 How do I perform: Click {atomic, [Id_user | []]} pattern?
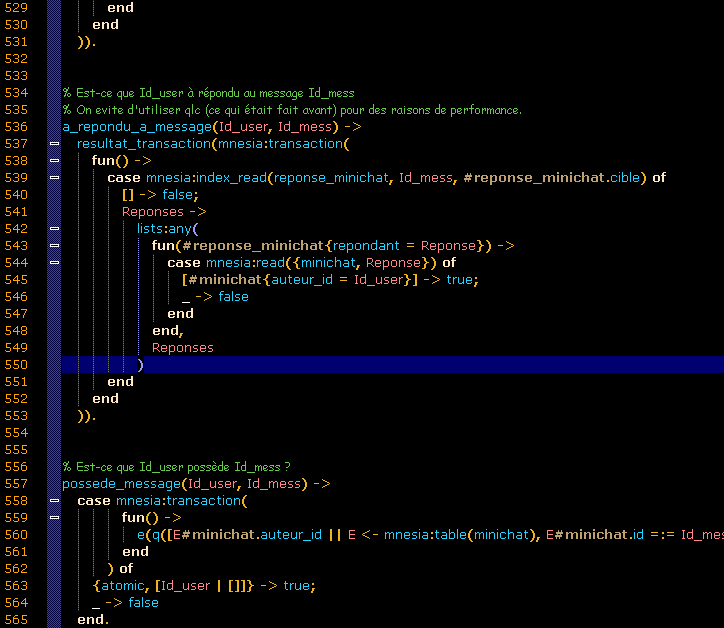pyautogui.click(x=173, y=586)
